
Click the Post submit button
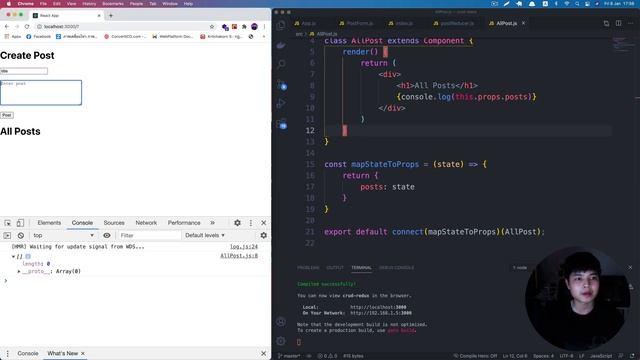click(x=7, y=115)
